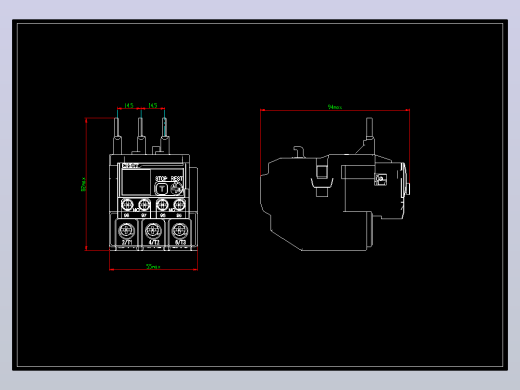Select the 55max width dimension text
Image resolution: width=520 pixels, height=390 pixels.
153,267
